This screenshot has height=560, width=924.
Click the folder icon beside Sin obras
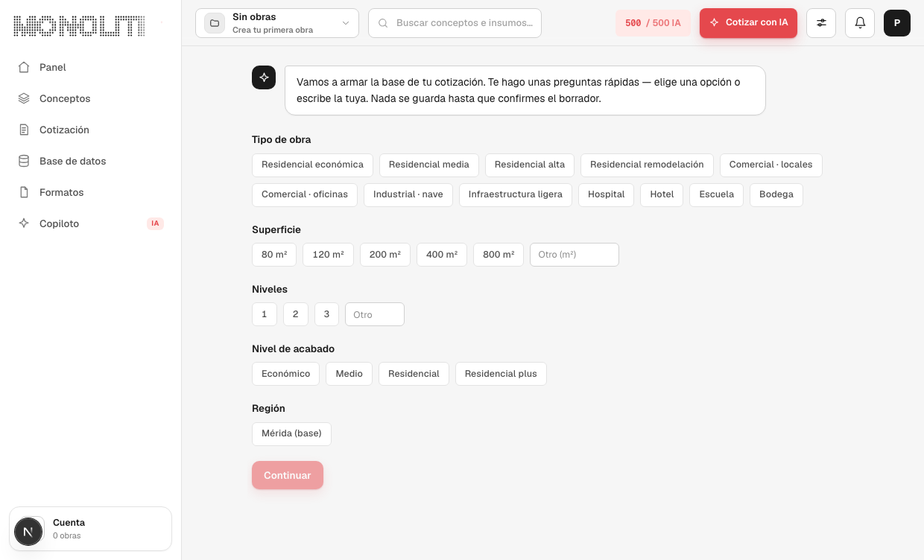(215, 23)
